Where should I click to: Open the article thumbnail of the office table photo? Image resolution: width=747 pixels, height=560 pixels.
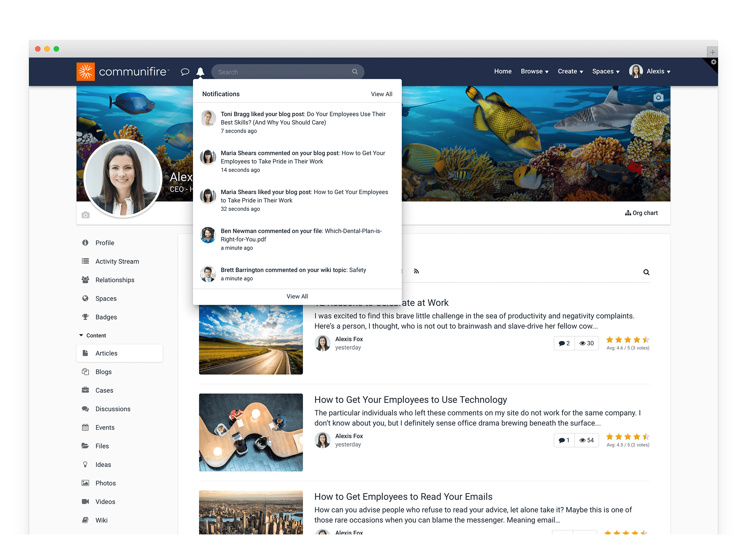pos(250,432)
